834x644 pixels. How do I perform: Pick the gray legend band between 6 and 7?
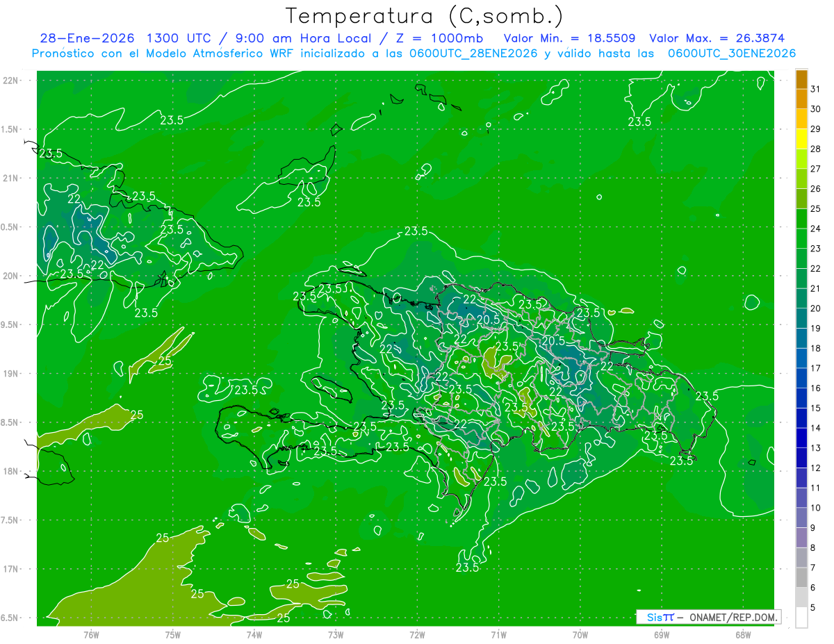click(x=801, y=577)
